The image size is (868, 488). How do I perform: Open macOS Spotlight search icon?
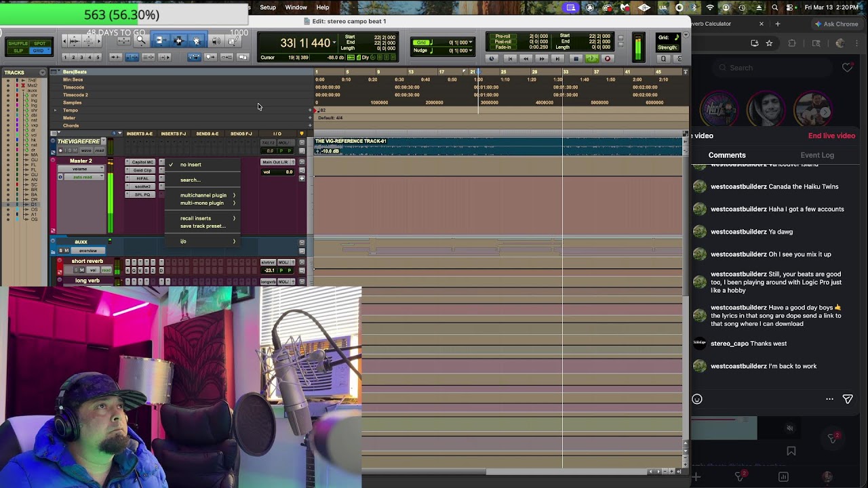pos(774,7)
